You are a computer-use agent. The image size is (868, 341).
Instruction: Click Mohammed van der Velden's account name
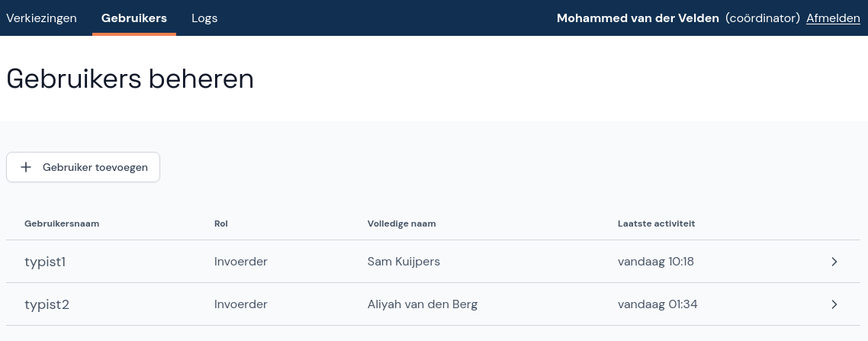638,18
